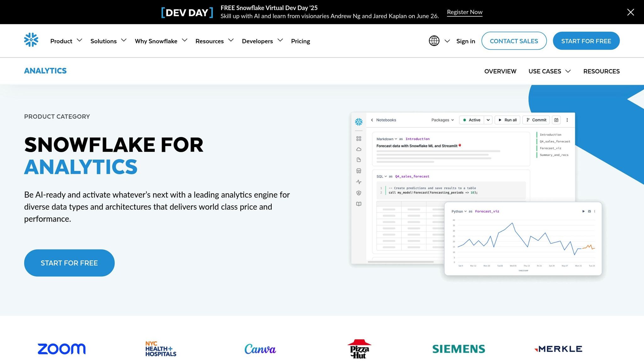Click the Pizza Hut logo
The width and height of the screenshot is (644, 362).
pos(359,349)
